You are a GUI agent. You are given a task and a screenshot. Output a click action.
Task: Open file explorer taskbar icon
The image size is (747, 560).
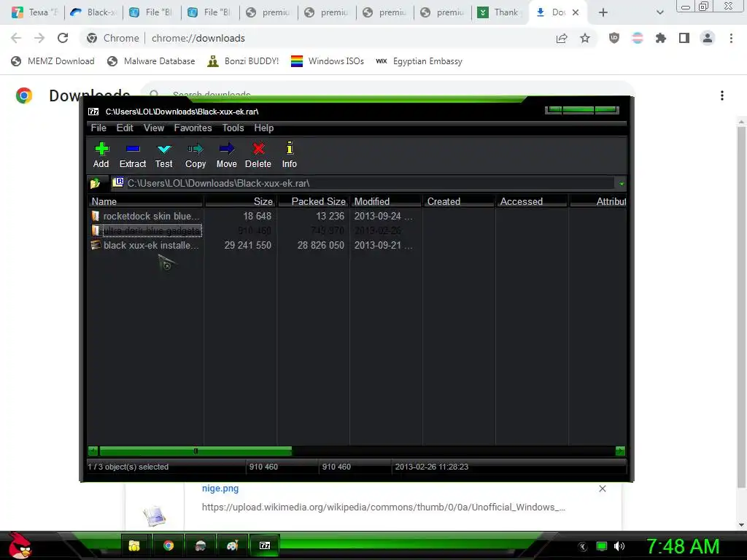tap(134, 545)
